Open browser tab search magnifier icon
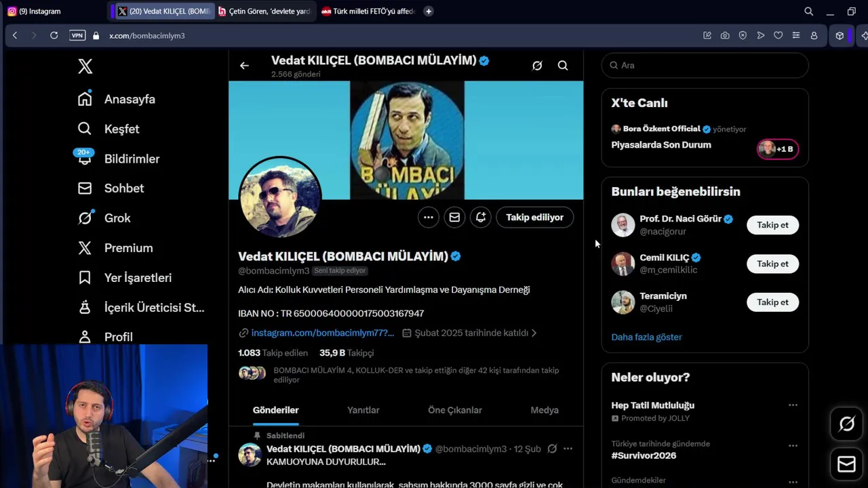This screenshot has height=488, width=868. click(808, 11)
